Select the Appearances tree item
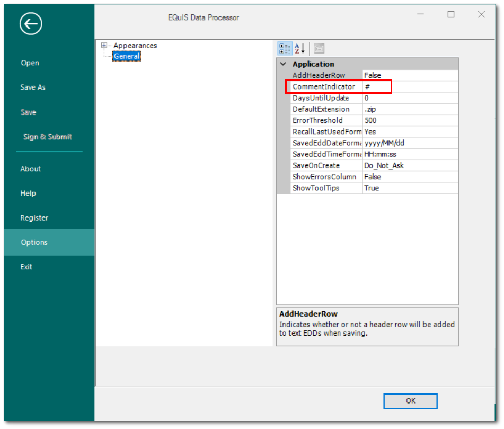The image size is (504, 429). (135, 46)
